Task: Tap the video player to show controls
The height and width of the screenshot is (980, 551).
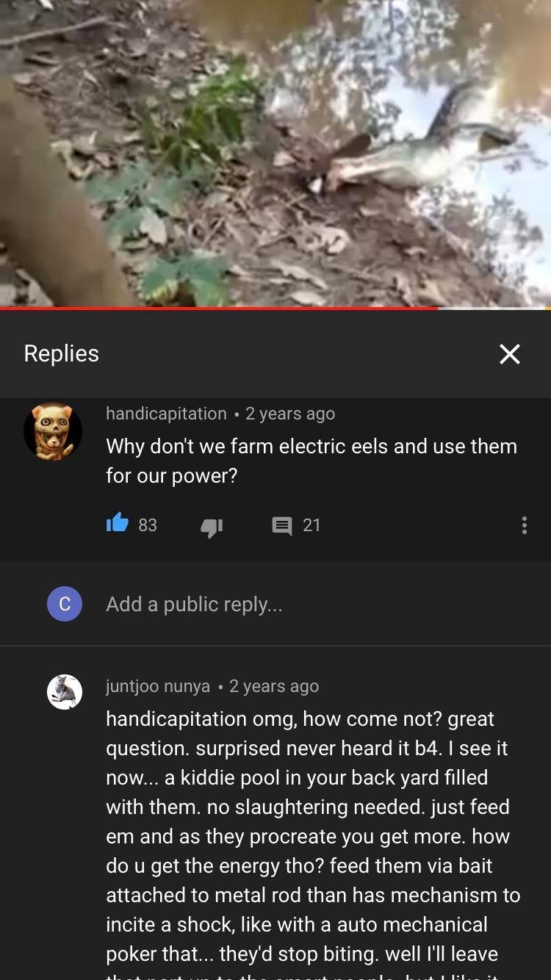Action: [275, 153]
